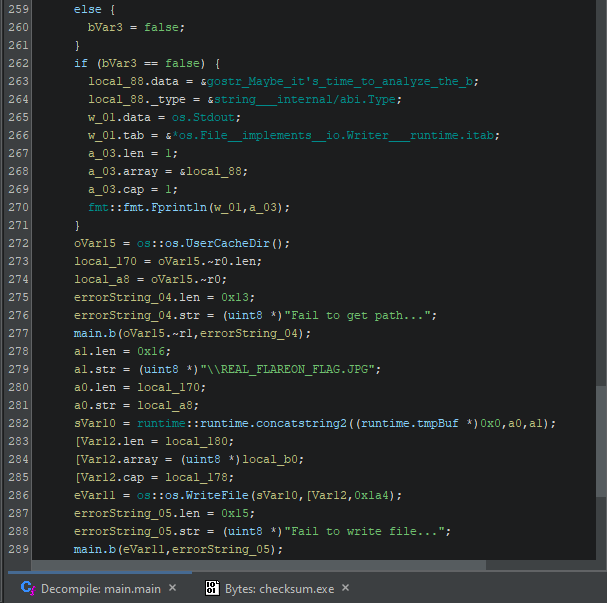
Task: Switch to the Bytes: checksum.exe tab
Action: pos(280,588)
